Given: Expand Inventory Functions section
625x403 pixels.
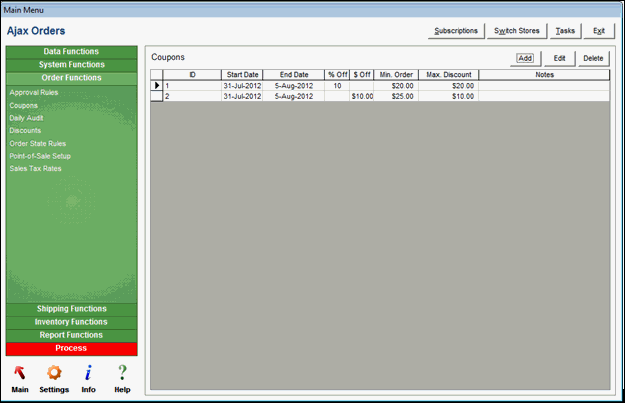Looking at the screenshot, I should click(x=71, y=322).
